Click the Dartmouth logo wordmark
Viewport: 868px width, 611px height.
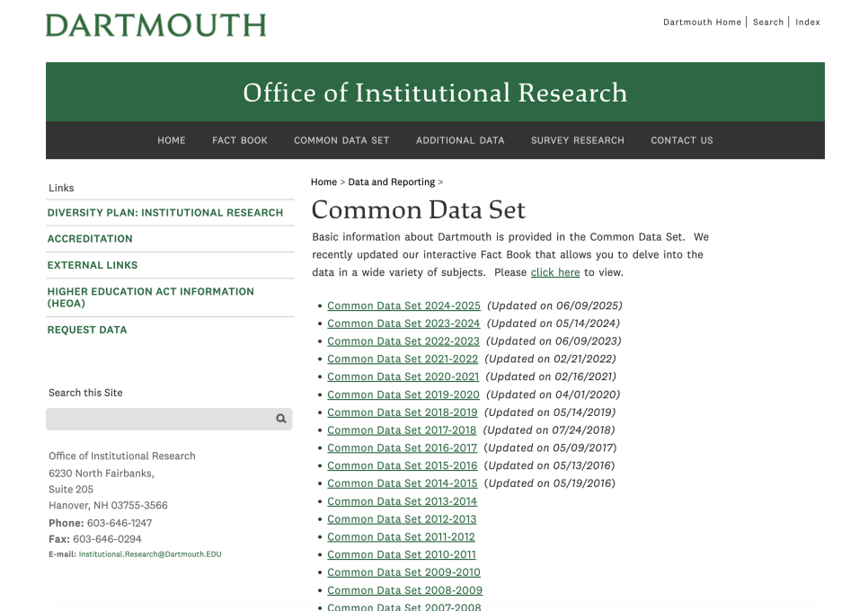point(155,25)
